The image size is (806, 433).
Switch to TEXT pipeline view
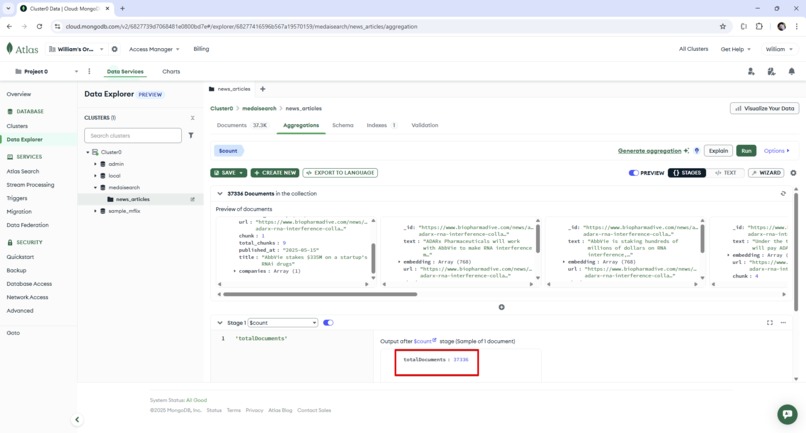tap(725, 173)
